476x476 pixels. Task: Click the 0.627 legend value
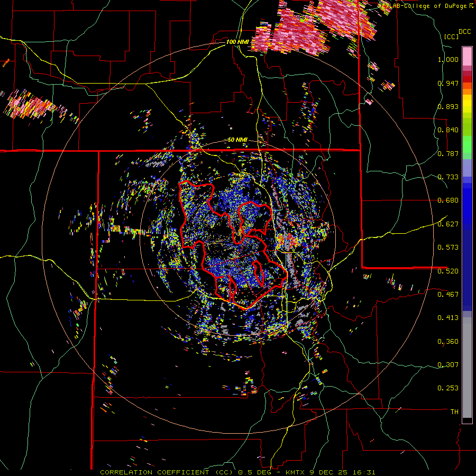(x=448, y=224)
